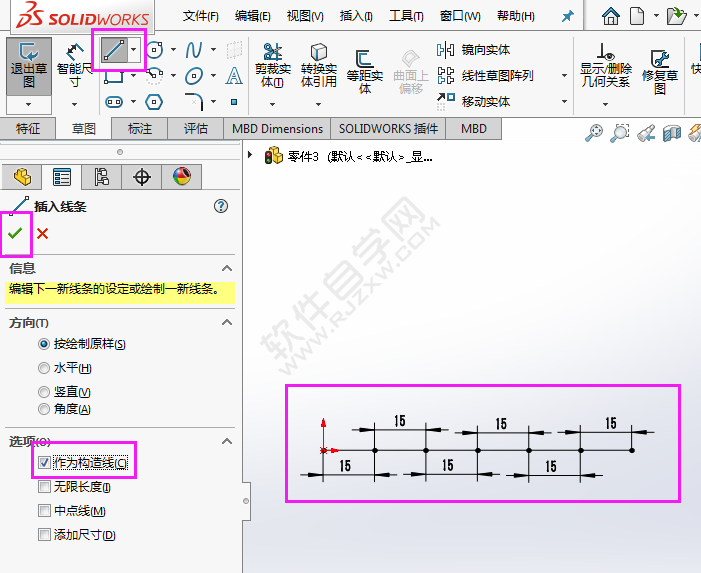Screen dimensions: 701x573
Task: Click the Exit Sketch (退出草图) button
Action: coord(29,66)
